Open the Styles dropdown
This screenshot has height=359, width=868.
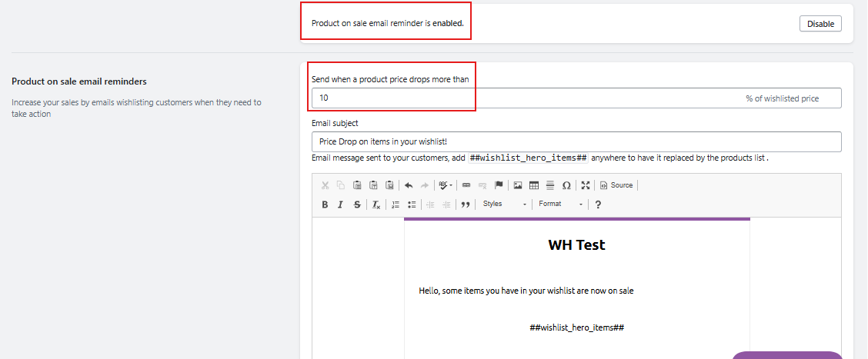pyautogui.click(x=504, y=204)
